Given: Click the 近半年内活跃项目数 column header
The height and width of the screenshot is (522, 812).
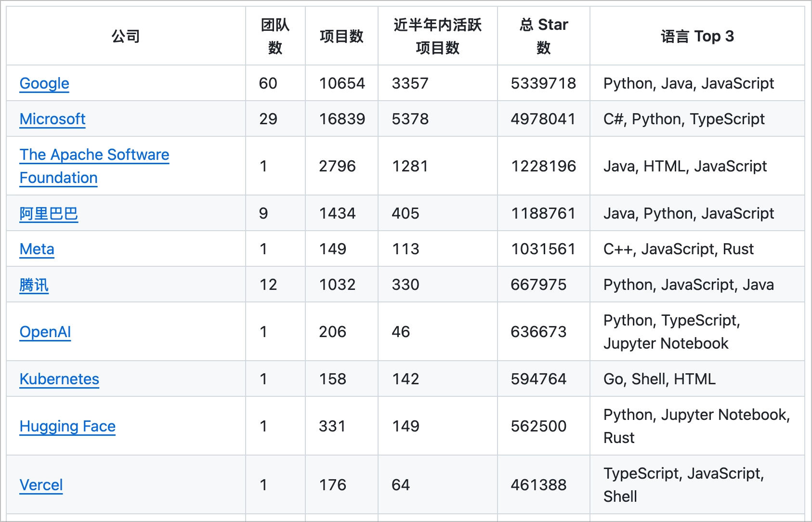Looking at the screenshot, I should click(437, 36).
